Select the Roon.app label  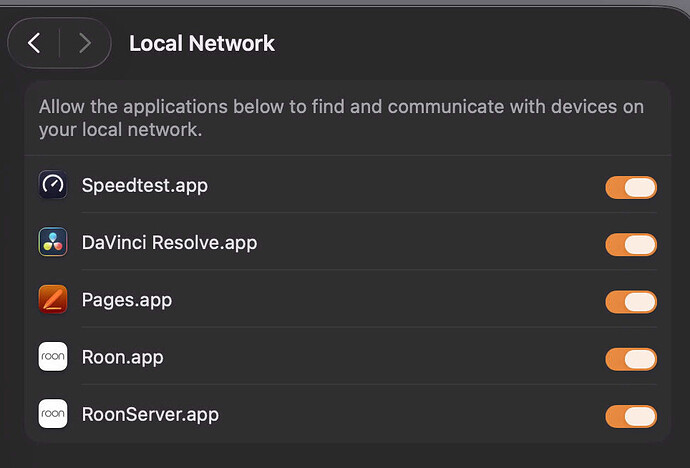coord(122,357)
